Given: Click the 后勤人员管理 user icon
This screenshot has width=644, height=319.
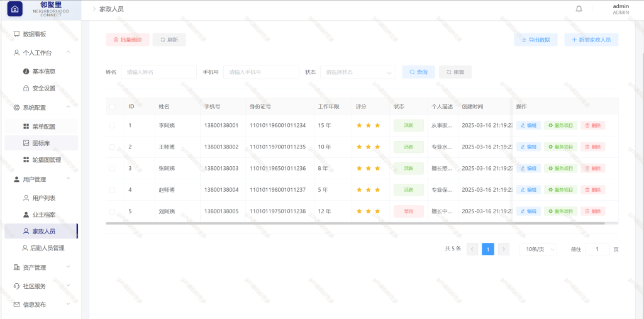Looking at the screenshot, I should 25,248.
